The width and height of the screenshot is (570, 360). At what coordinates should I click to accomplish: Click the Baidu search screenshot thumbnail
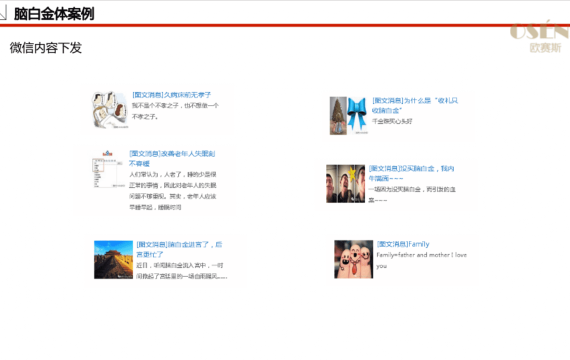tap(108, 168)
